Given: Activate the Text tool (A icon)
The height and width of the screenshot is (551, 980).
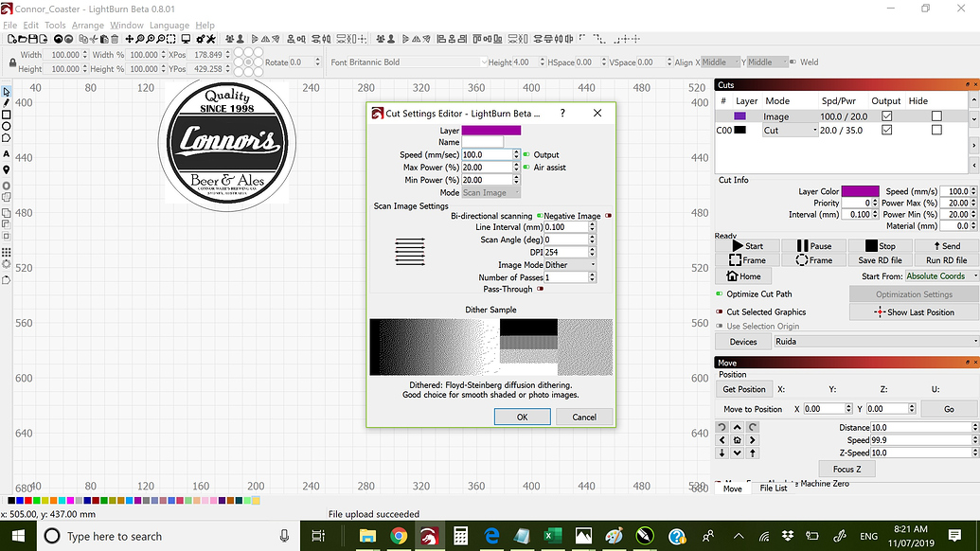Looking at the screenshot, I should coord(7,153).
